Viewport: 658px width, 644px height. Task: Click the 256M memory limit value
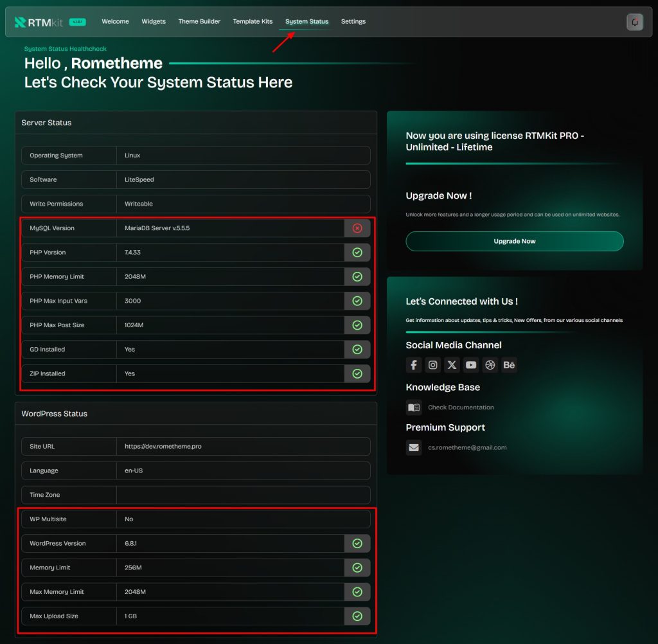(x=133, y=568)
